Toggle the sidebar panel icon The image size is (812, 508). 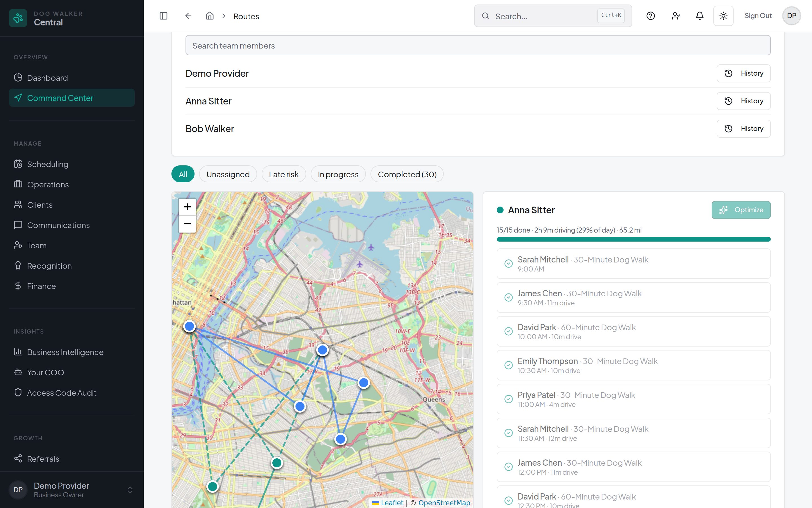coord(164,16)
